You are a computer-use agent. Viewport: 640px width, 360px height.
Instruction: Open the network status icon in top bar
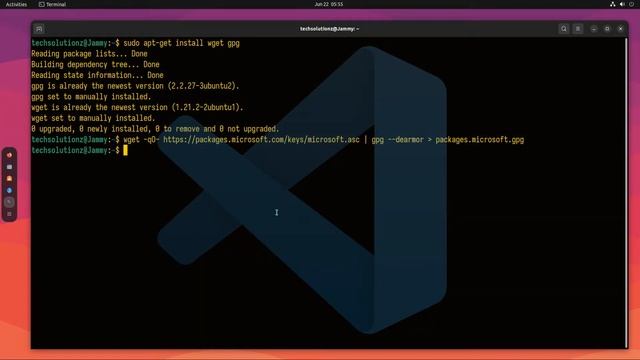coord(612,4)
